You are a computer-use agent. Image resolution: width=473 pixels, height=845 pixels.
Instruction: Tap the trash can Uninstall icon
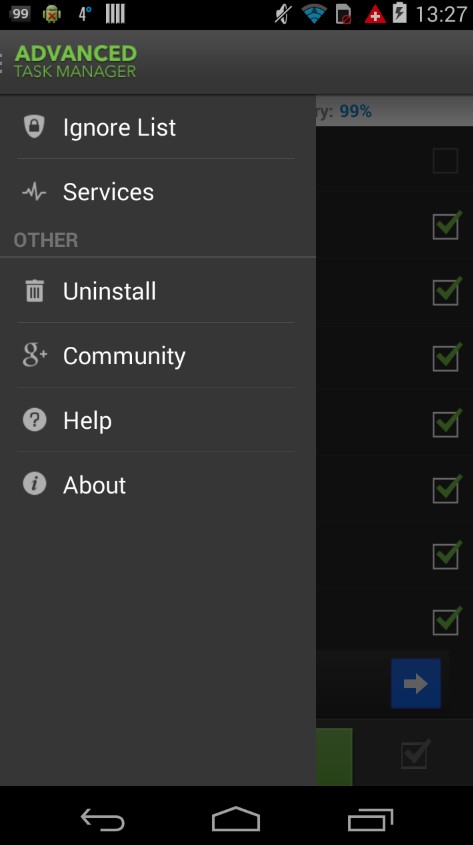[x=34, y=290]
